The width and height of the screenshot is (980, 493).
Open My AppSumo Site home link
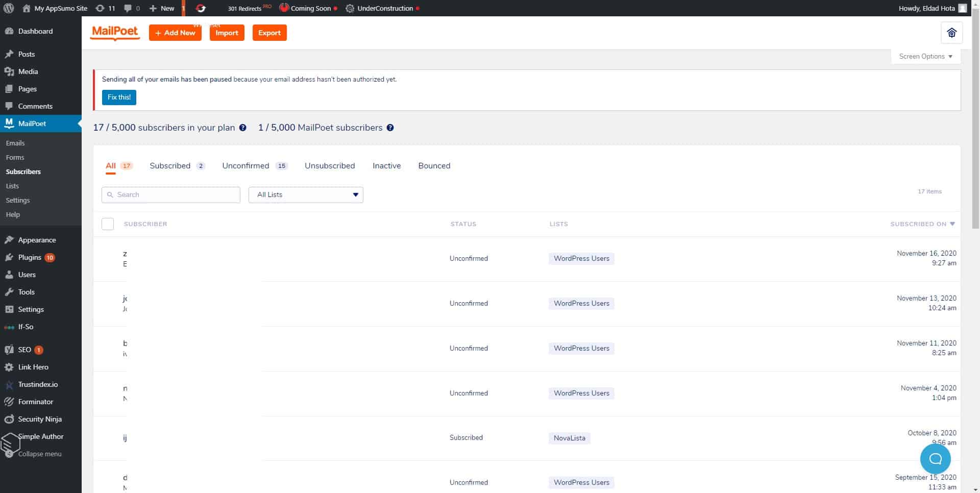click(55, 8)
